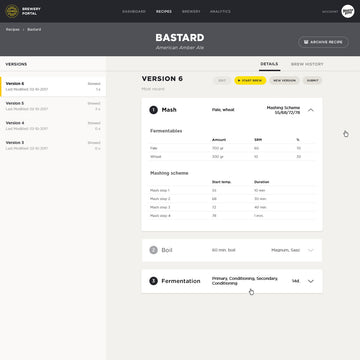The image size is (360, 360).
Task: Click the yellow Start Brew button
Action: (250, 80)
